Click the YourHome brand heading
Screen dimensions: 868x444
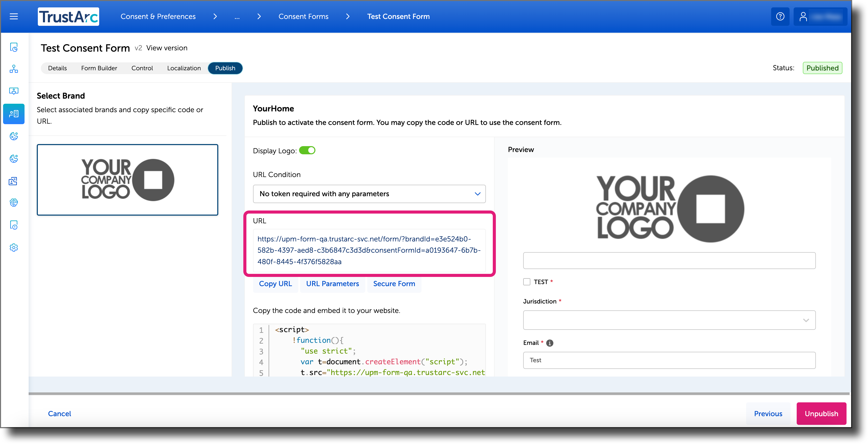[x=273, y=109]
